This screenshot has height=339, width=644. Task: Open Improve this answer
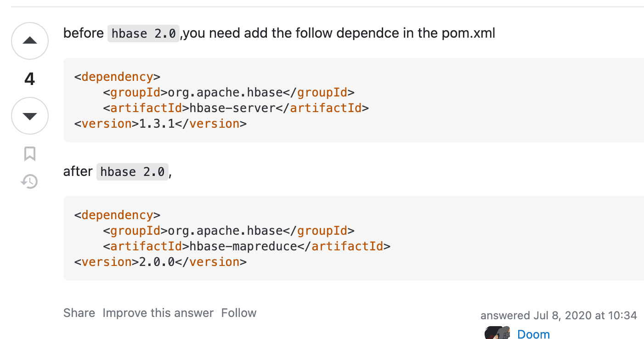coord(158,313)
